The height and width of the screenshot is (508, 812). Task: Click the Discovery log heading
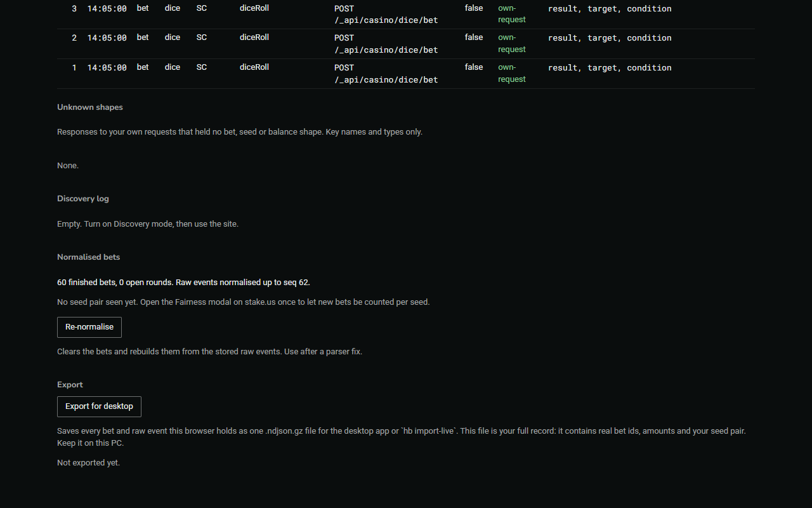tap(83, 199)
